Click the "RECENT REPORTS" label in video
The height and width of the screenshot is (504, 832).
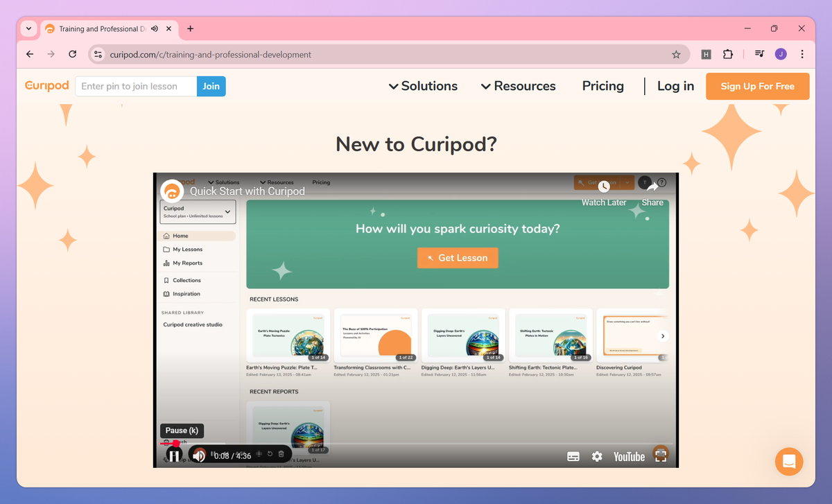tap(274, 392)
